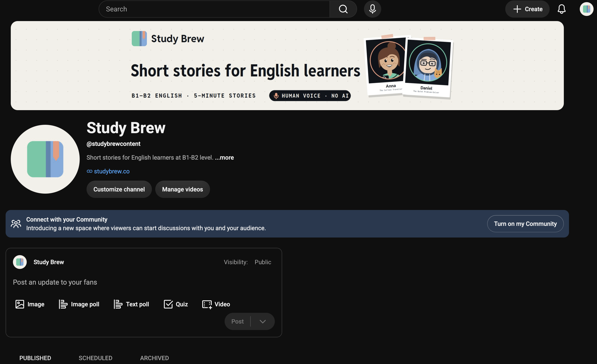Create a Text poll post

tap(131, 304)
